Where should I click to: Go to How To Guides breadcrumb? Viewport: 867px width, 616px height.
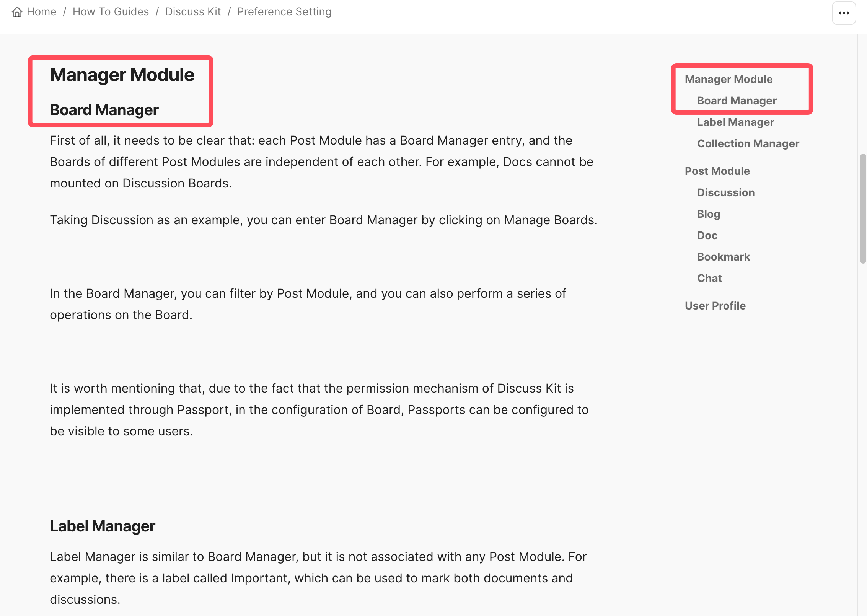(111, 12)
